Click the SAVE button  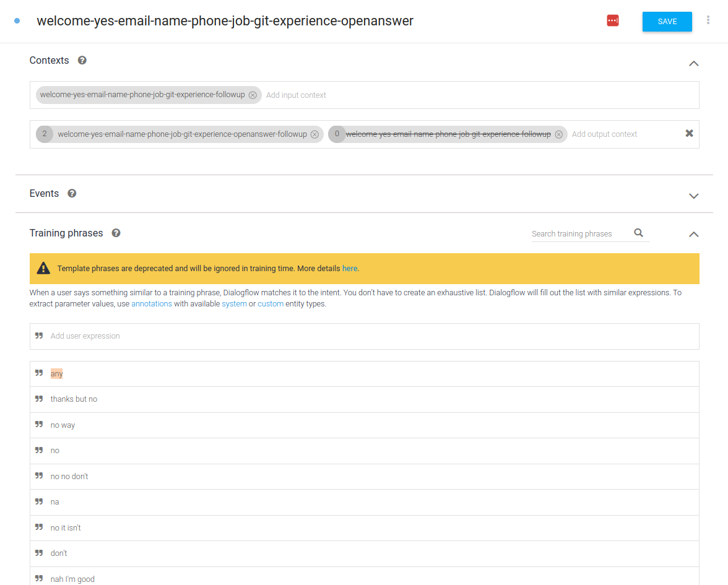667,22
